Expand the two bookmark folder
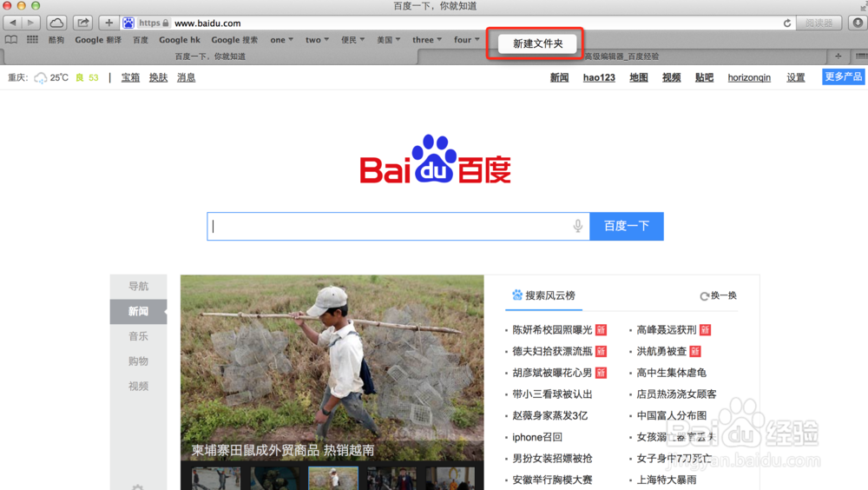 (317, 40)
